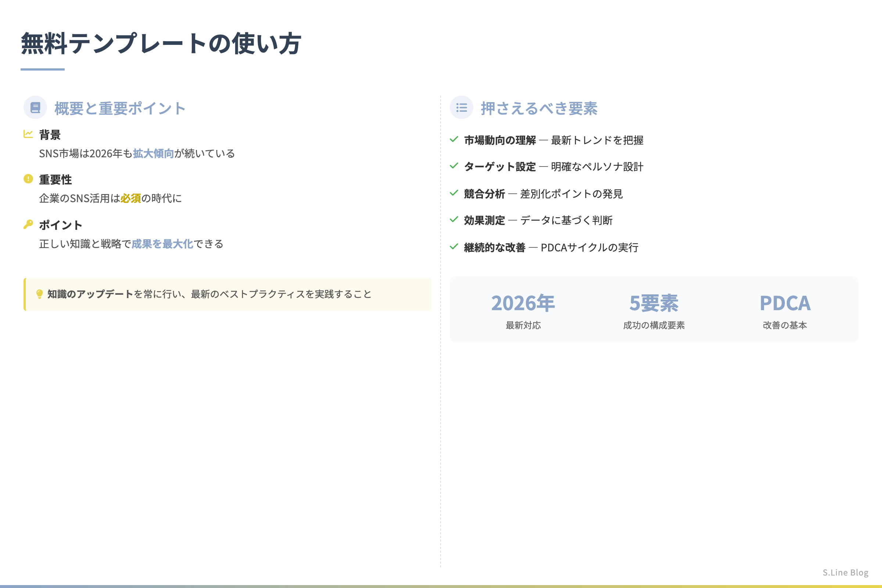
Task: Click the checkmark beside 効果測定
Action: (454, 219)
